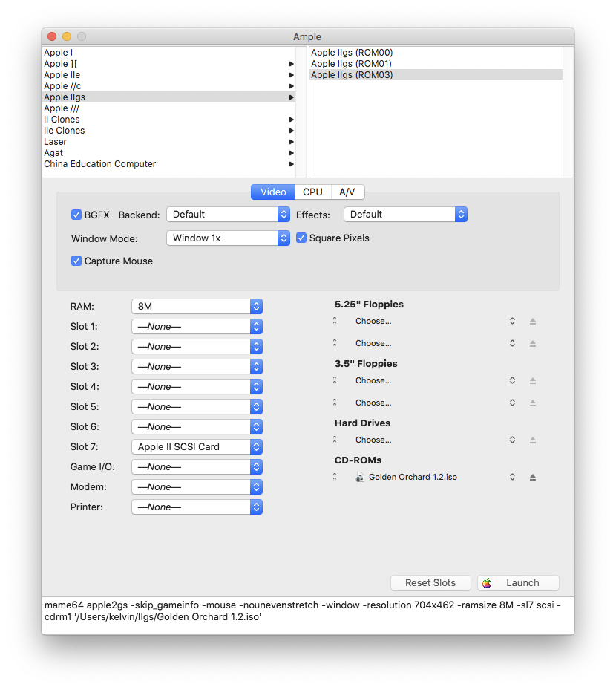Open the Game I/O dropdown

point(197,467)
